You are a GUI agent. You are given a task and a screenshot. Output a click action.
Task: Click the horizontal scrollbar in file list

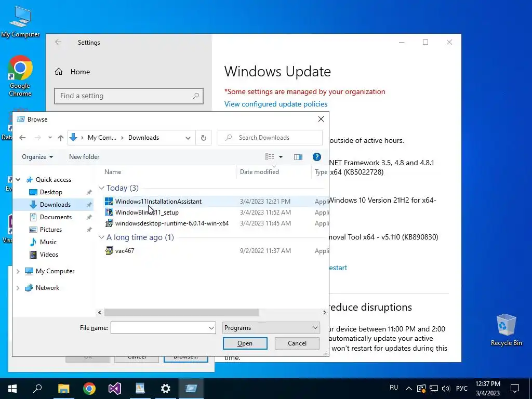[181, 312]
